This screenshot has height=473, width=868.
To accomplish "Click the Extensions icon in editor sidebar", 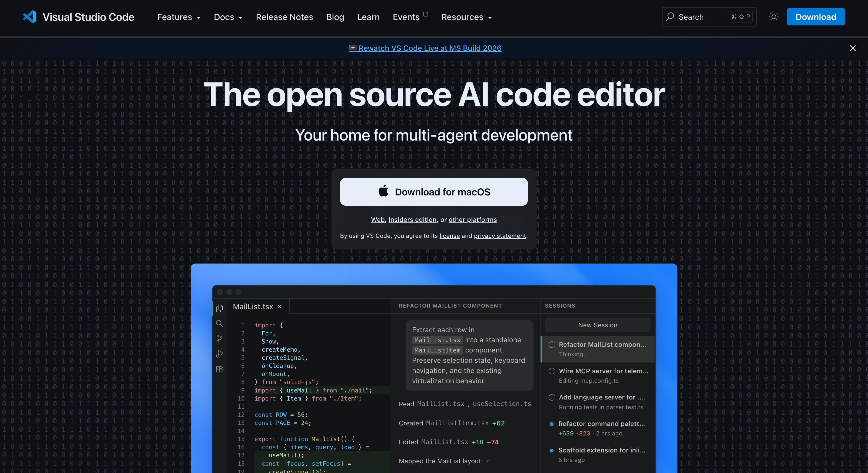I will [219, 369].
